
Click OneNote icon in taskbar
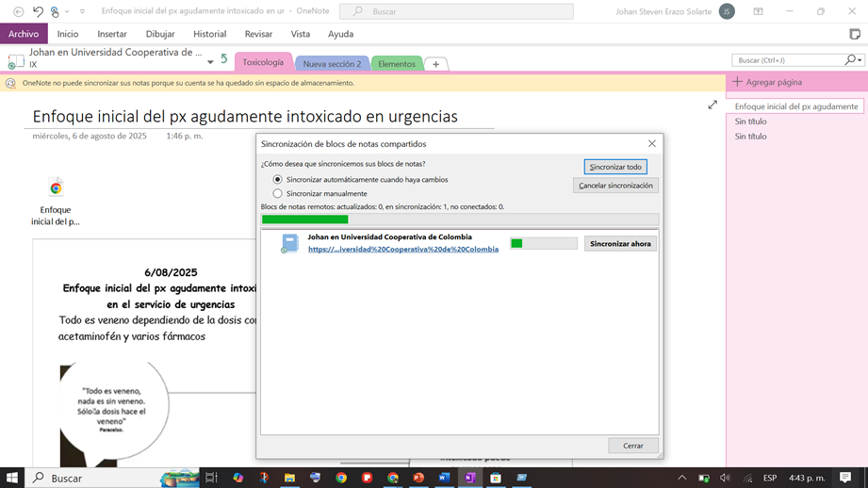coord(470,478)
